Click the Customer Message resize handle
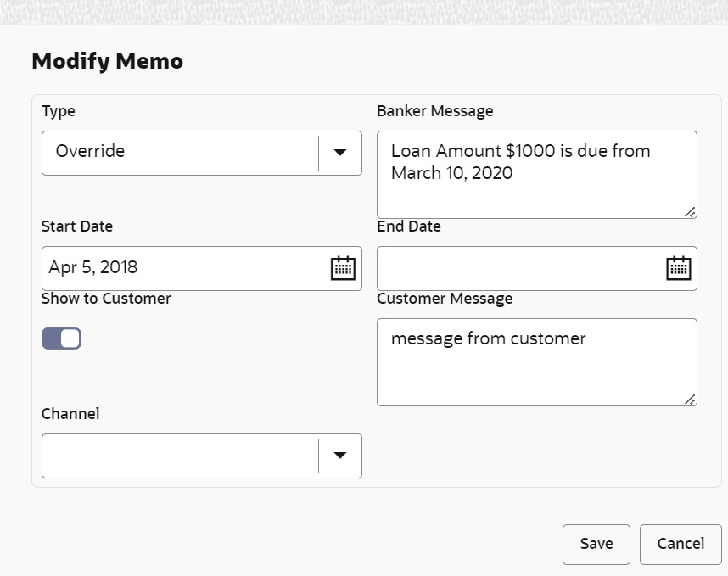 point(690,399)
